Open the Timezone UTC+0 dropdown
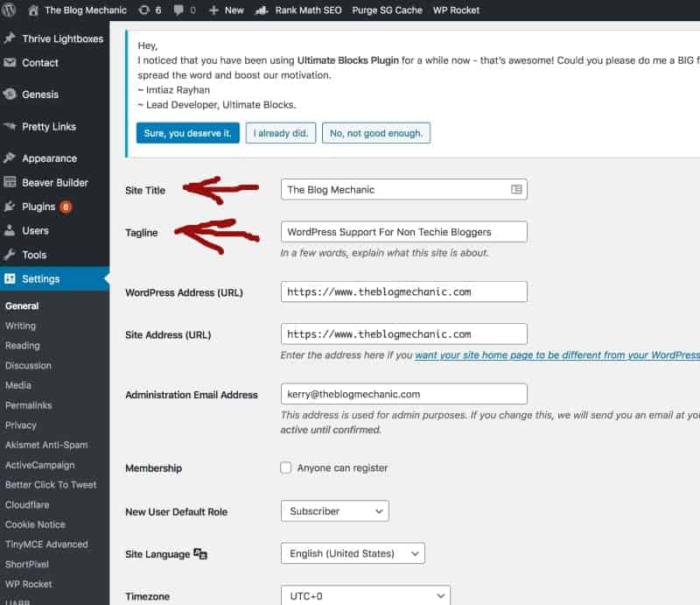The image size is (700, 605). [365, 596]
